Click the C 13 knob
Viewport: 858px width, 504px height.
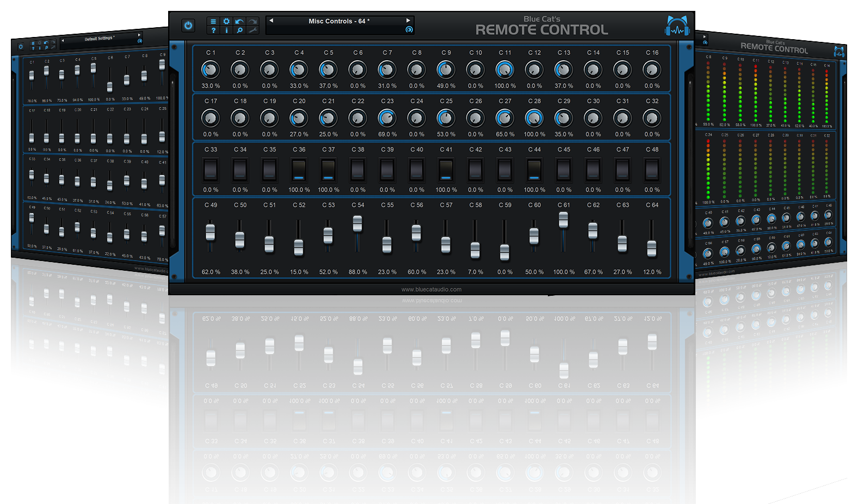(564, 70)
